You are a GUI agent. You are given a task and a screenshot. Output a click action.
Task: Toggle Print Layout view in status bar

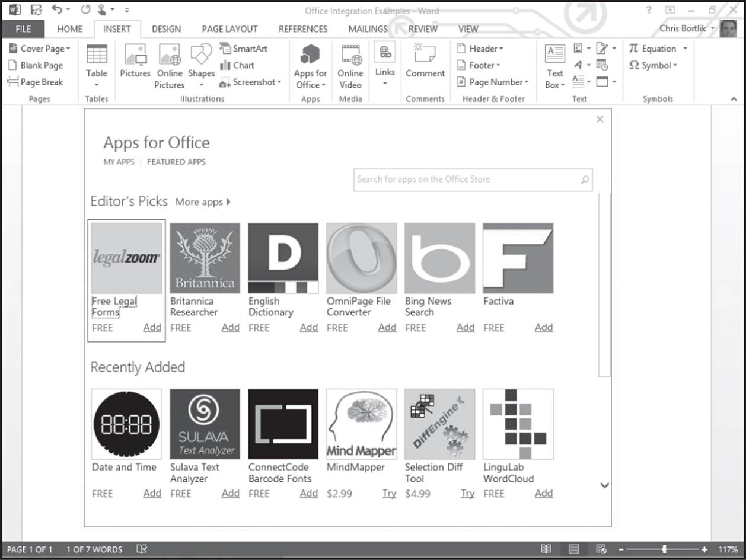pos(573,549)
